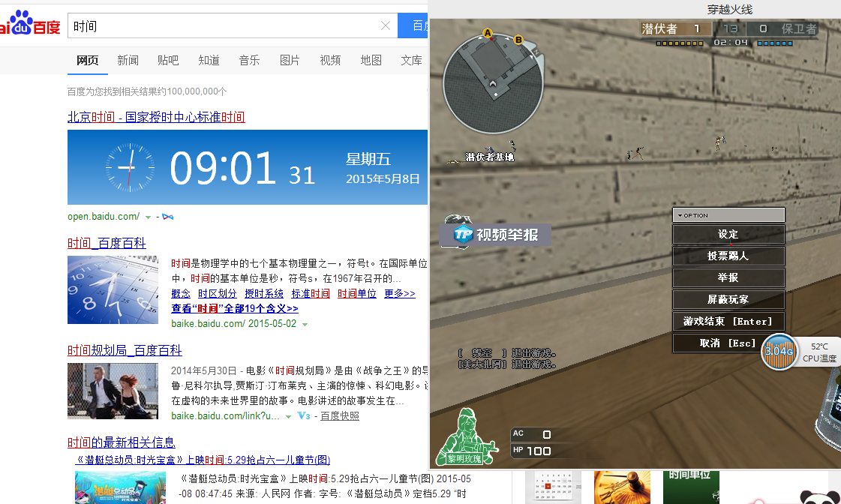Click 游戏结束 [Enter] in option menu
This screenshot has width=841, height=504.
pos(728,321)
